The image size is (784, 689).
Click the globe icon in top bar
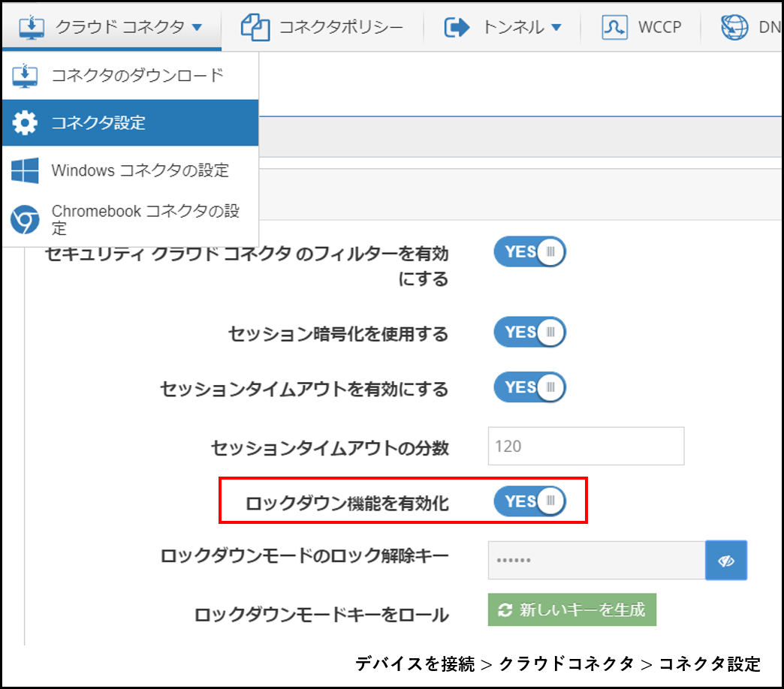[x=734, y=27]
